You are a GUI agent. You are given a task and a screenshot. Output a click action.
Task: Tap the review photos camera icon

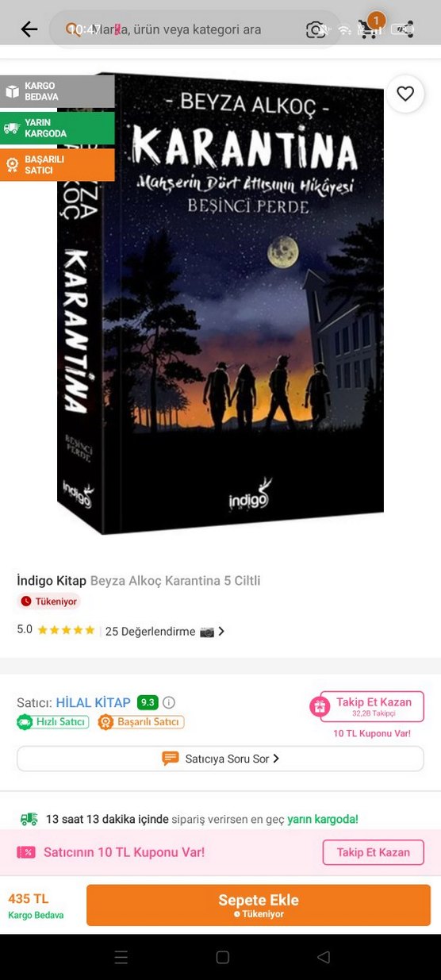tap(206, 632)
